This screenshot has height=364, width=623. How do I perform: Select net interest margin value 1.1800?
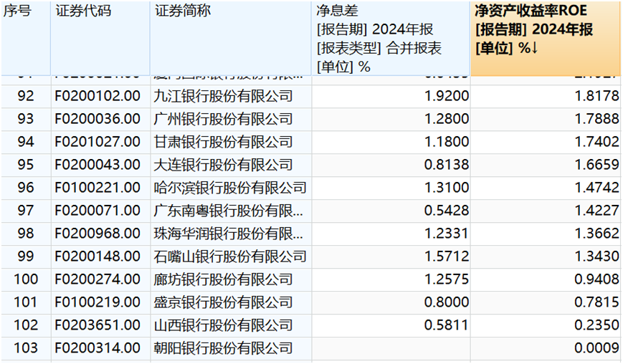(x=447, y=142)
